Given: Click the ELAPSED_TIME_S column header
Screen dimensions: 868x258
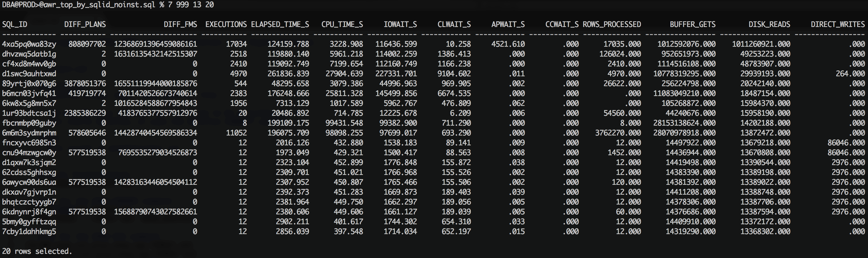Looking at the screenshot, I should click(280, 24).
